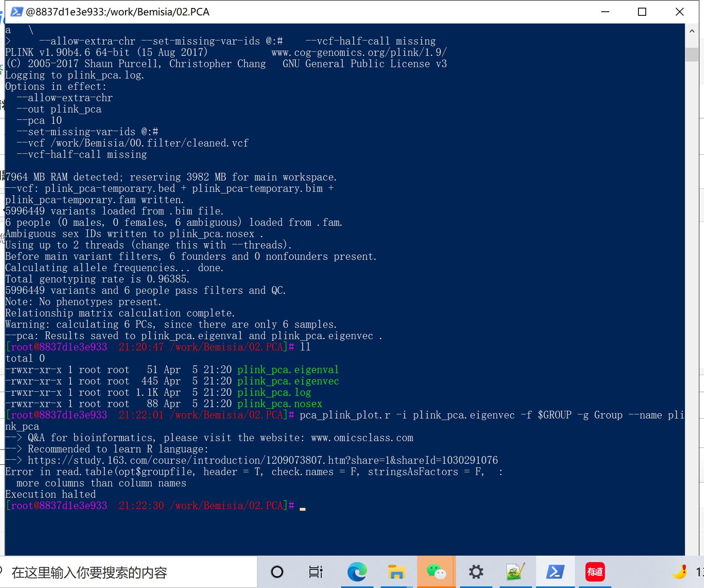Click the study.163.com course URL
Screen dimensions: 704x588
pos(263,461)
